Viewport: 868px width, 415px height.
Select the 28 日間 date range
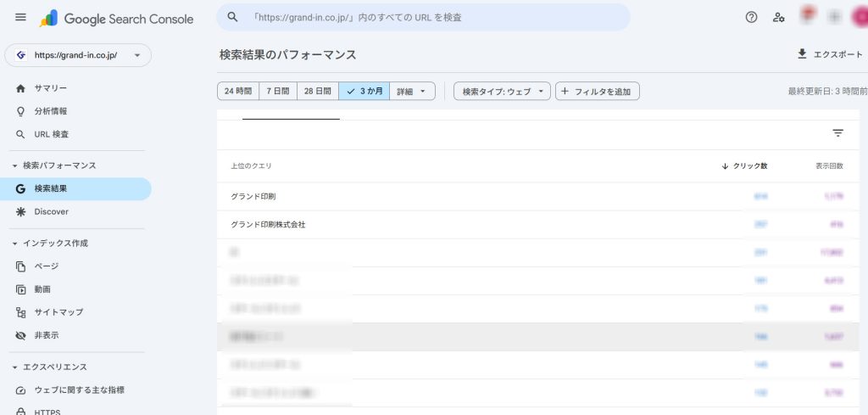click(x=318, y=91)
